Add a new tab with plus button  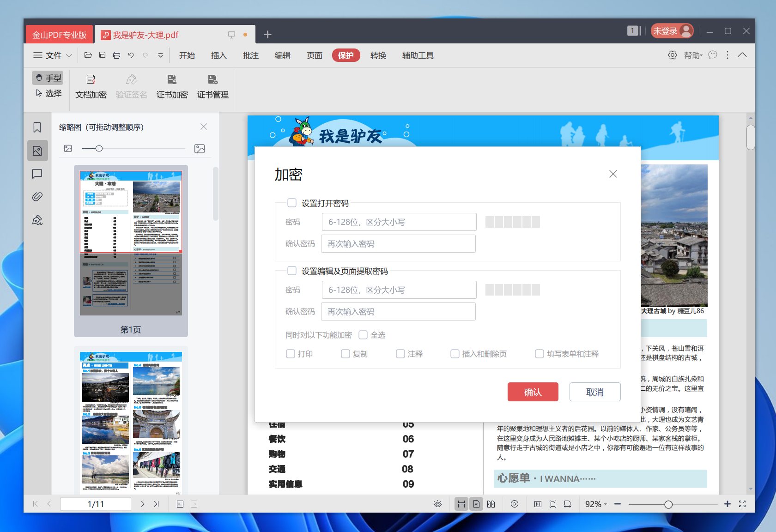tap(267, 35)
